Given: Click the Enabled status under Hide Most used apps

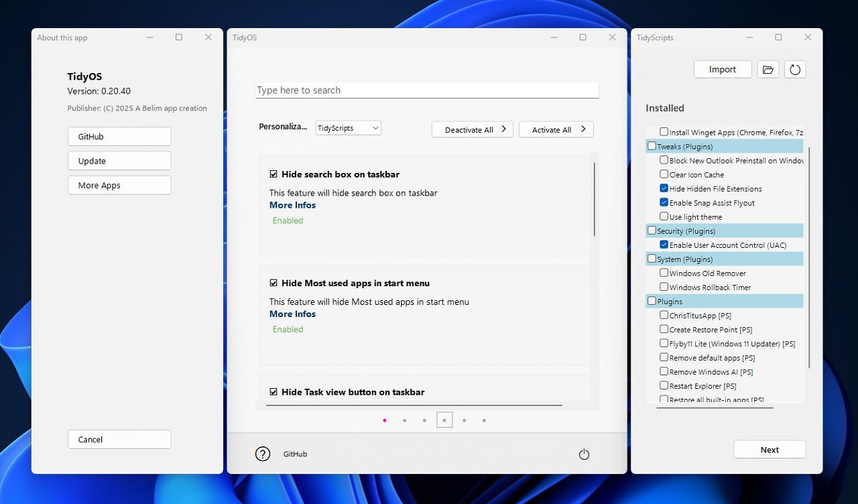Looking at the screenshot, I should (288, 329).
